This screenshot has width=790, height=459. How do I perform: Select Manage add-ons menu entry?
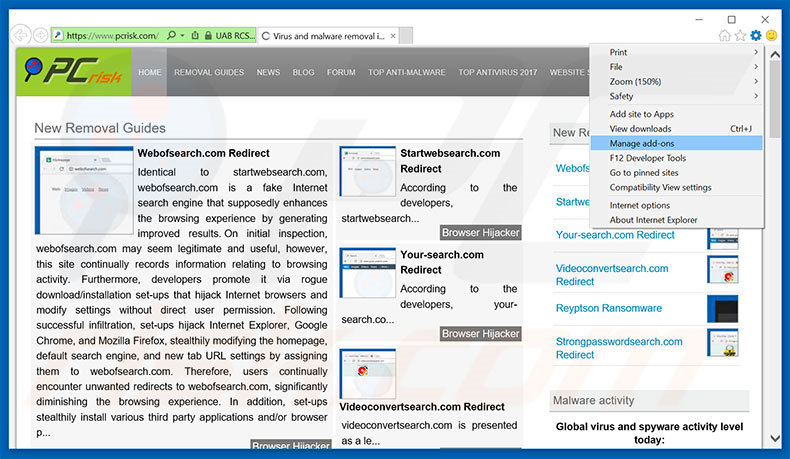[677, 143]
